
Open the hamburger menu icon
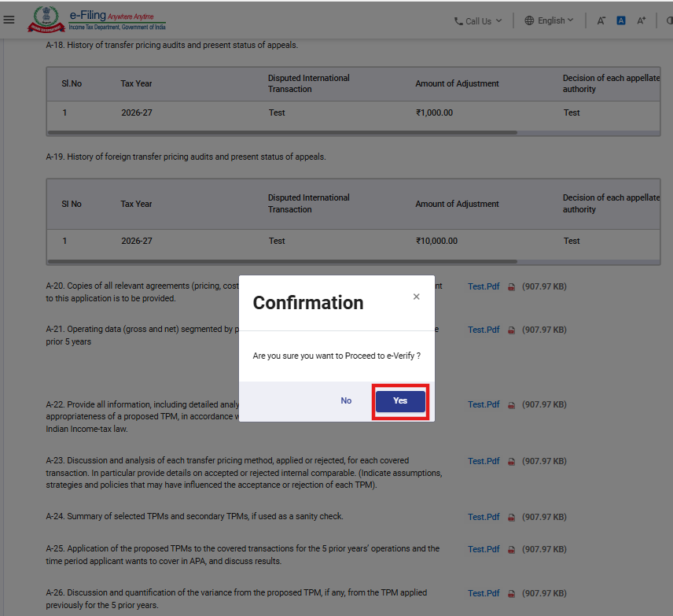tap(9, 20)
